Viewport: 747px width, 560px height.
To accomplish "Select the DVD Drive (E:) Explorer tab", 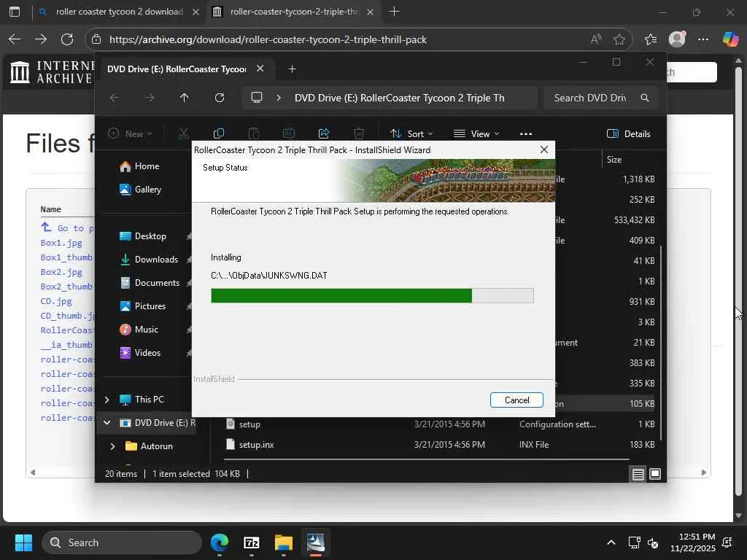I will (177, 69).
